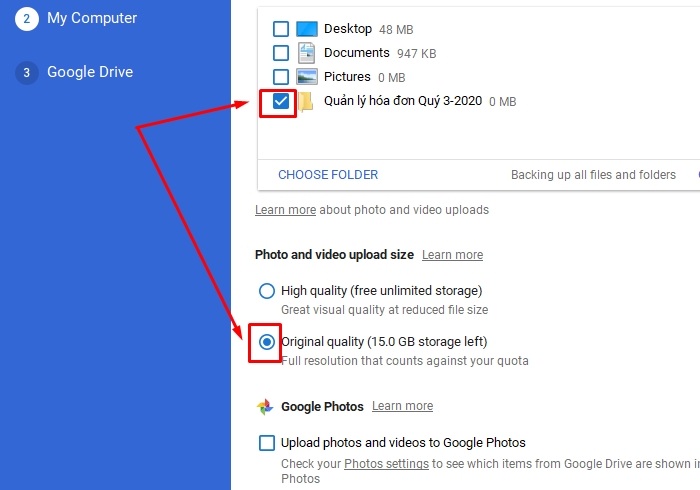Click the Pictures folder name
The height and width of the screenshot is (490, 700).
347,77
